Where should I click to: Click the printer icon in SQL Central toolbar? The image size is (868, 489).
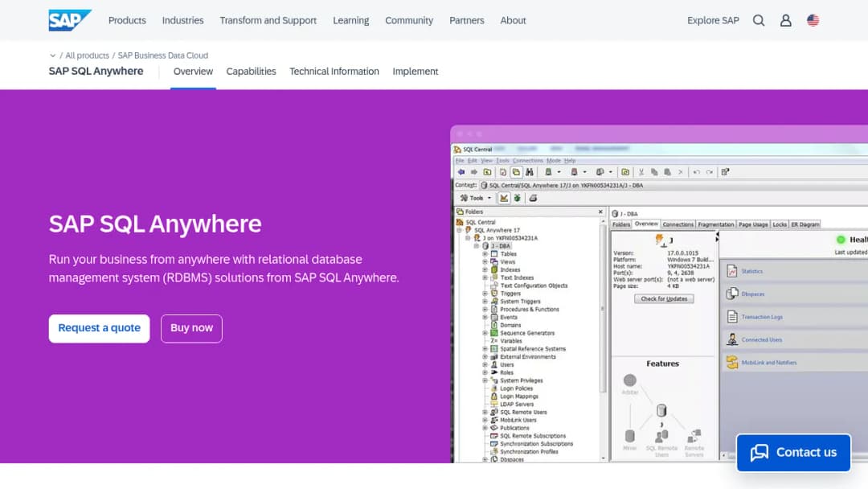pyautogui.click(x=533, y=199)
